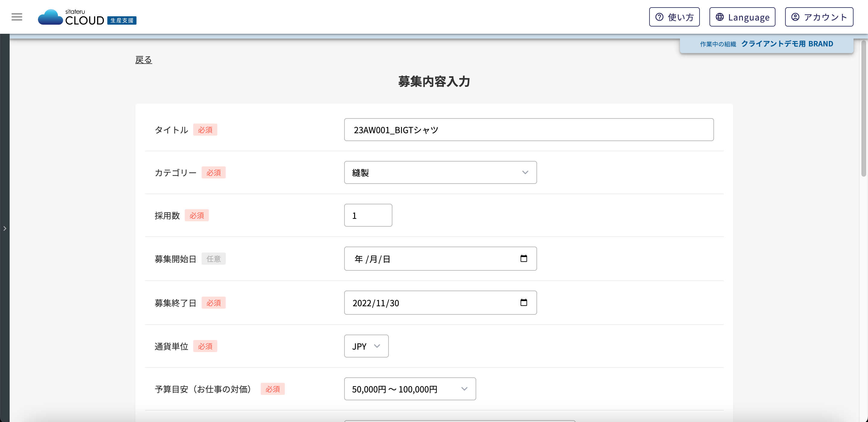Click the タイトル text field
This screenshot has height=422, width=868.
tap(528, 130)
